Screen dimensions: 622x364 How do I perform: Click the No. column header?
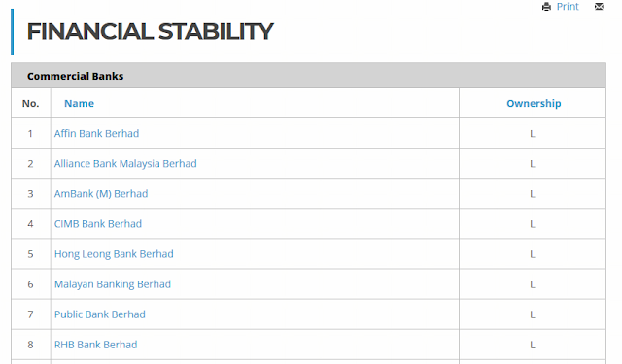tap(30, 104)
